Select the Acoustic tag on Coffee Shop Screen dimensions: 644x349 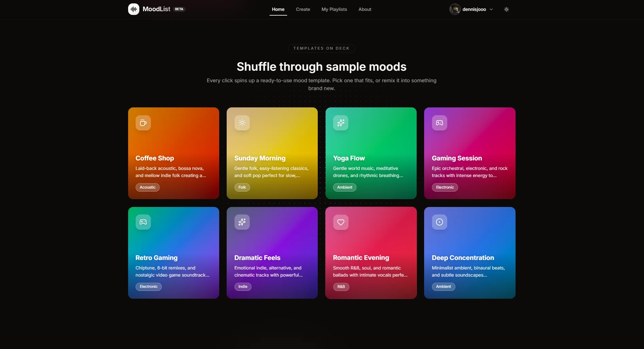147,187
